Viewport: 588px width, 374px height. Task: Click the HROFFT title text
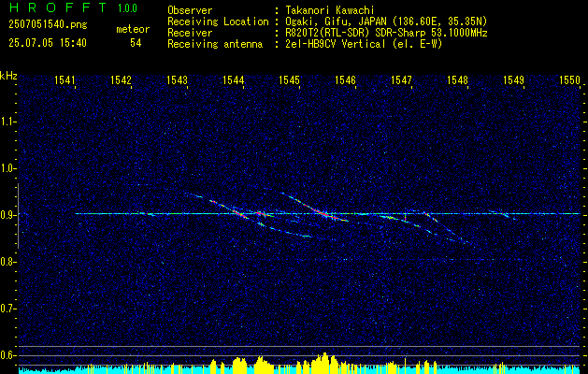click(x=59, y=7)
